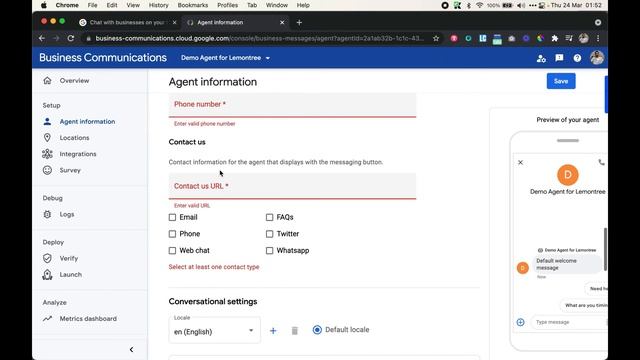The image size is (640, 360).
Task: Open a new tab with plus button
Action: [x=299, y=22]
